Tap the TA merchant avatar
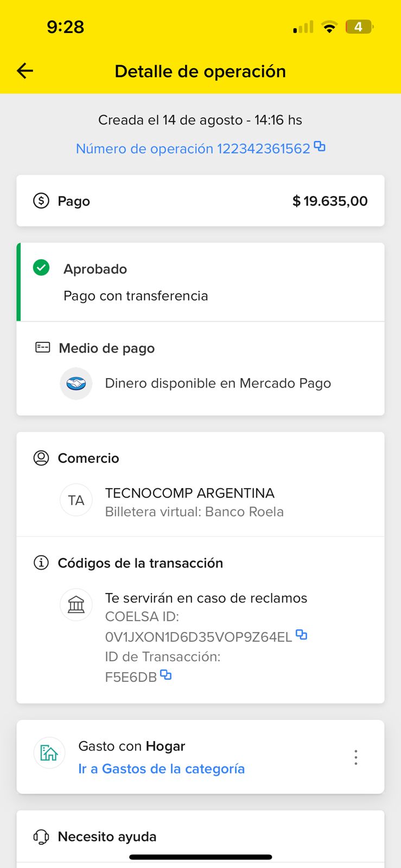Viewport: 401px width, 868px height. click(76, 500)
